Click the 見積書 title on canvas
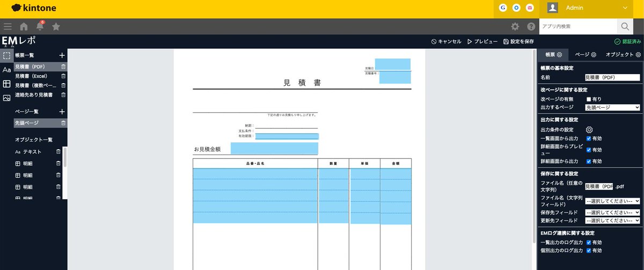Viewport: 644px width, 270px height. click(x=303, y=83)
